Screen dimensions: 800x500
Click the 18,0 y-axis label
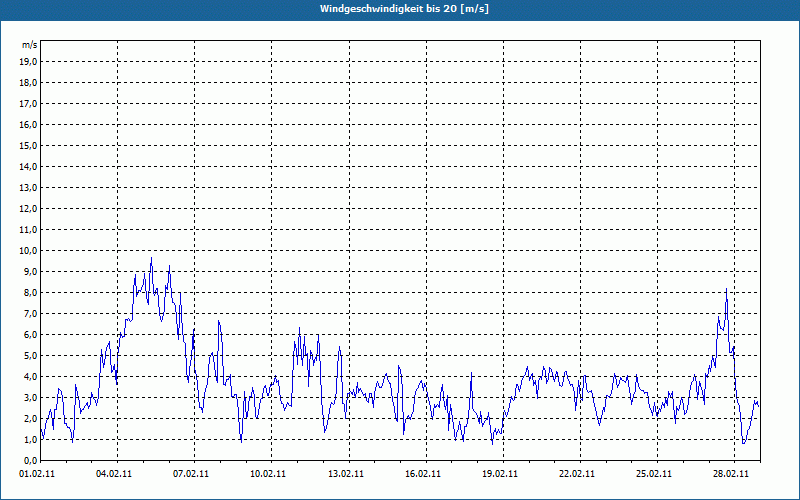[29, 83]
